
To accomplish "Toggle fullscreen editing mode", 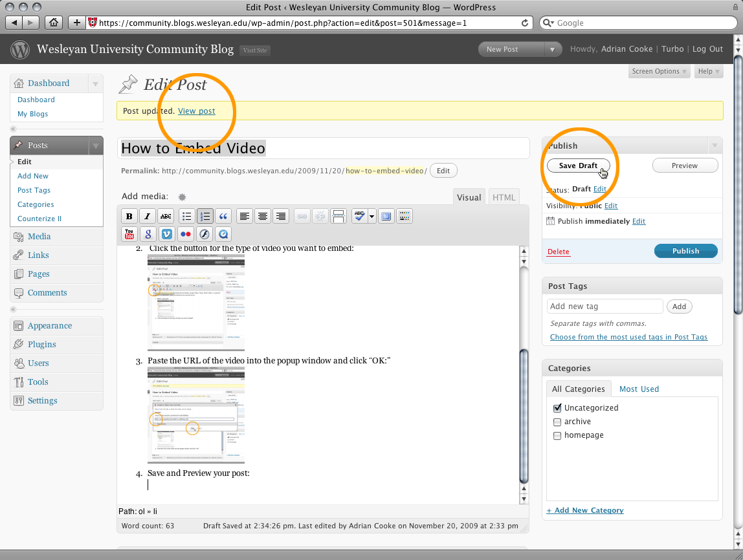I will coord(386,217).
